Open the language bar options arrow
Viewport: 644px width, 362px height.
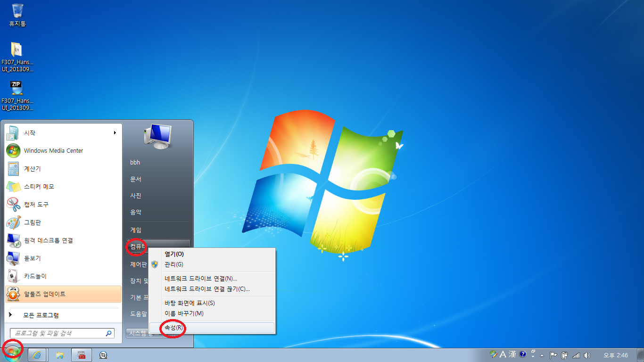click(x=533, y=357)
